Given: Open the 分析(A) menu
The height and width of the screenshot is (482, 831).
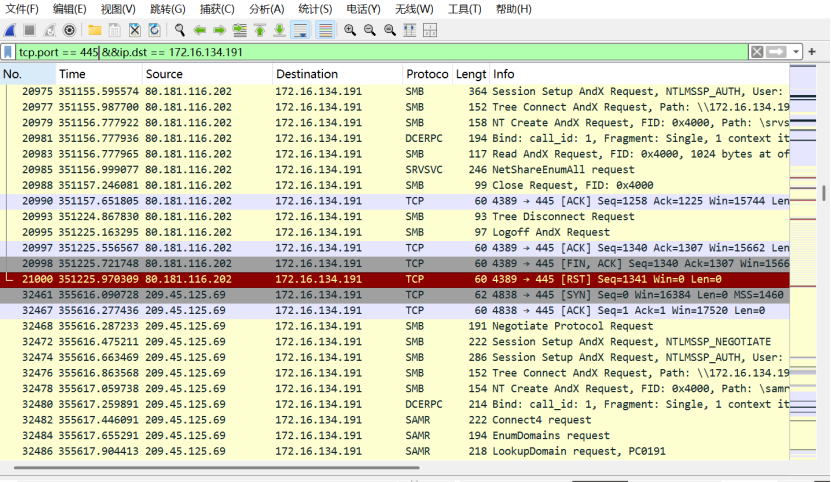Looking at the screenshot, I should click(x=266, y=9).
